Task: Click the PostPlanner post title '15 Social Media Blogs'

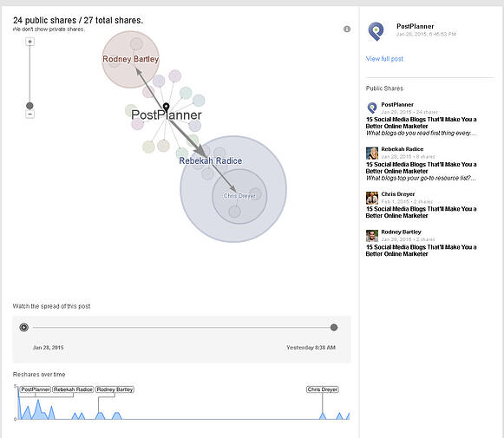Action: [421, 123]
